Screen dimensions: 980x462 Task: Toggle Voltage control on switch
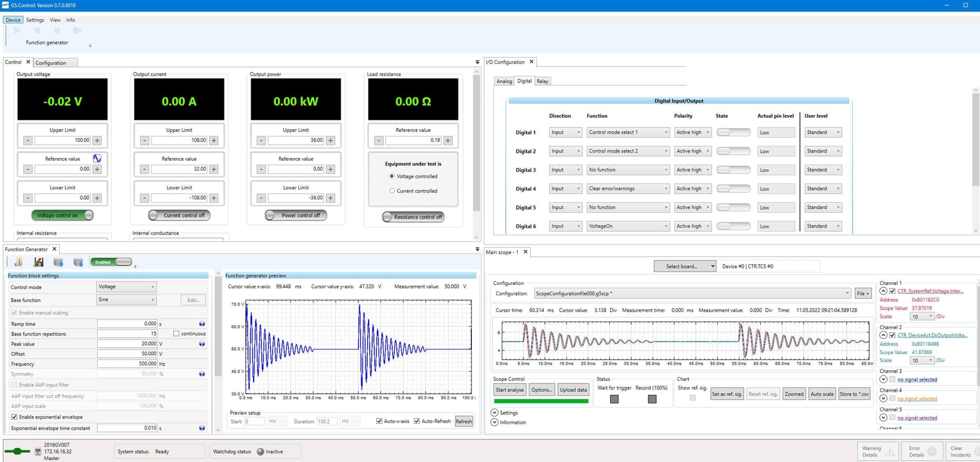pyautogui.click(x=62, y=215)
